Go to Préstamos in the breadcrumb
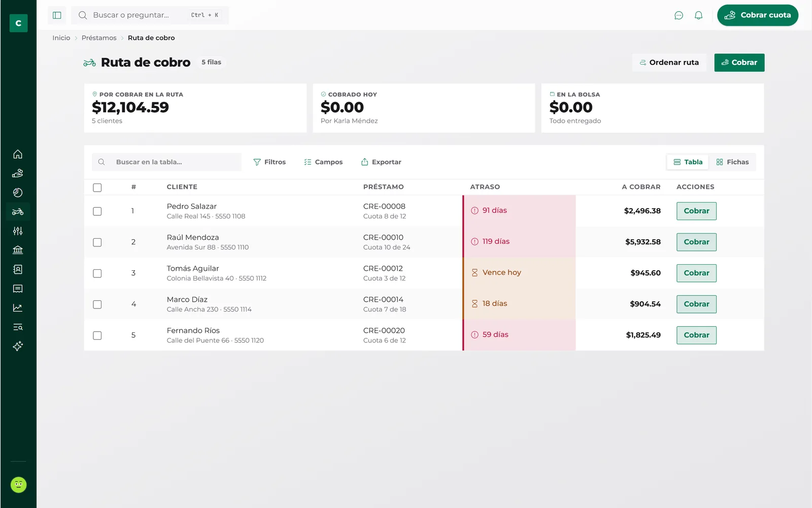The height and width of the screenshot is (508, 812). click(99, 38)
